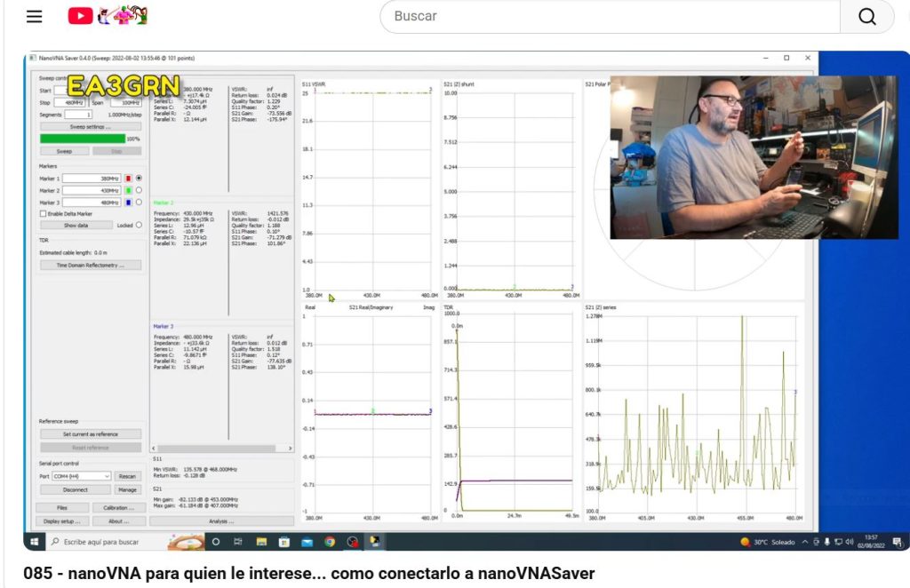910x588 pixels.
Task: Click the YouTube search magnifier button
Action: (867, 16)
